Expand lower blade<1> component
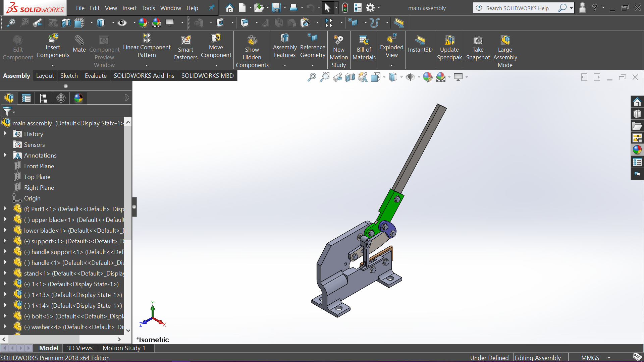Image resolution: width=644 pixels, height=362 pixels. click(5, 230)
